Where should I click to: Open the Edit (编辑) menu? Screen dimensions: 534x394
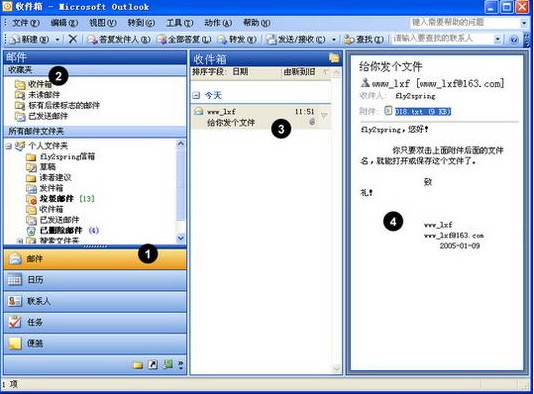tap(64, 23)
